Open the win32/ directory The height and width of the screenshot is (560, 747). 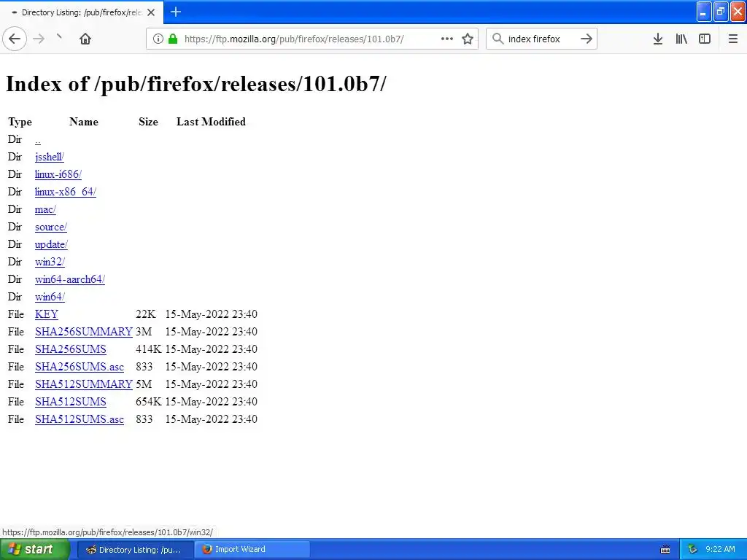click(50, 262)
